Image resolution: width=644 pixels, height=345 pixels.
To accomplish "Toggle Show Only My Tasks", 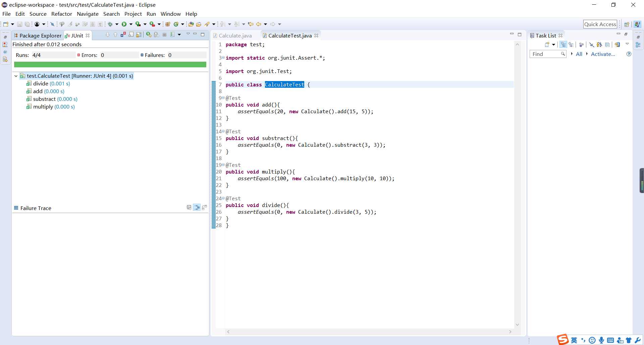I will click(x=599, y=45).
